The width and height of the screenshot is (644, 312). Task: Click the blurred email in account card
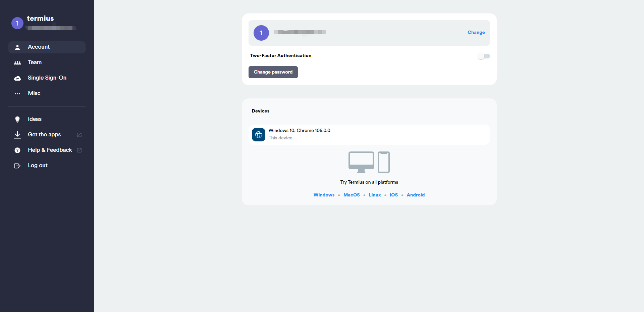(300, 32)
